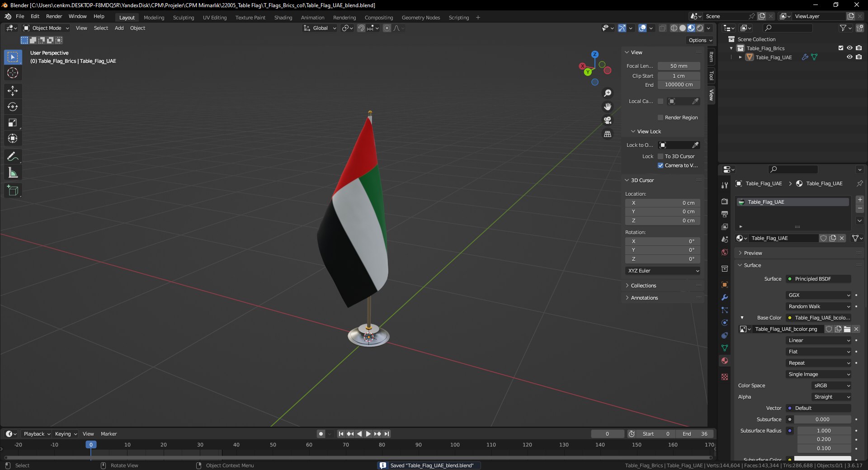The image size is (868, 470).
Task: Switch to wireframe viewport shading
Action: coord(674,28)
